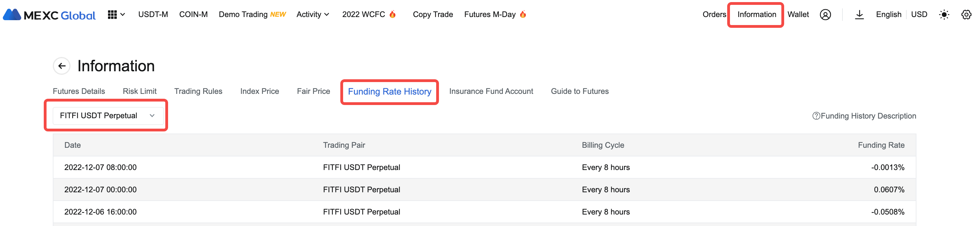980x226 pixels.
Task: Open USD currency selector
Action: 919,15
